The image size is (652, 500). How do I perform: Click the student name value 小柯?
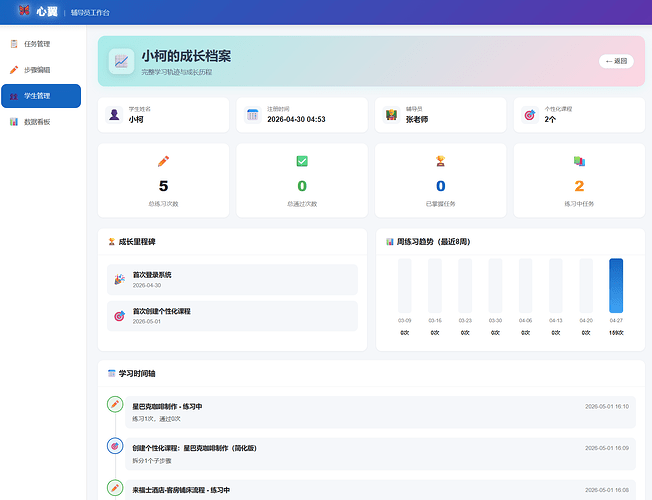136,119
